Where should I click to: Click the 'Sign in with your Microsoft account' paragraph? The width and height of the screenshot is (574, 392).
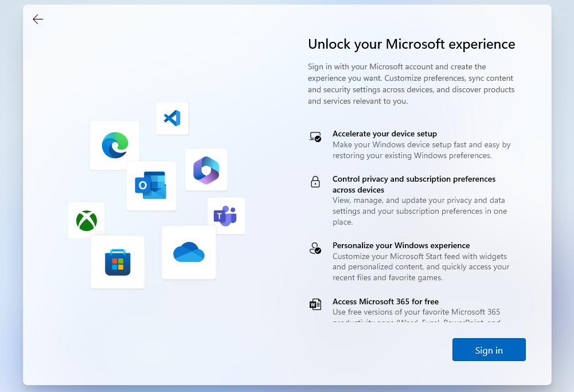pyautogui.click(x=411, y=84)
